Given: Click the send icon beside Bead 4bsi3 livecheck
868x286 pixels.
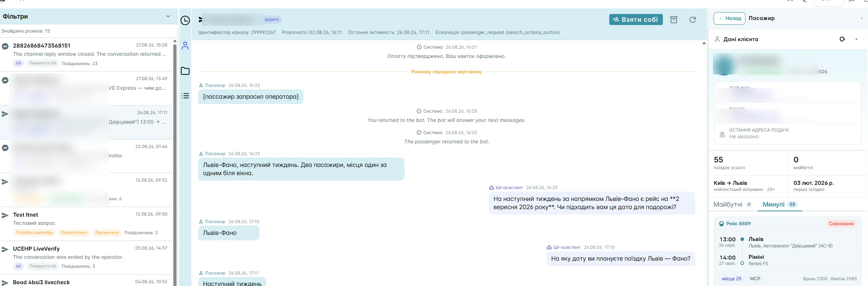Looking at the screenshot, I should 5,283.
